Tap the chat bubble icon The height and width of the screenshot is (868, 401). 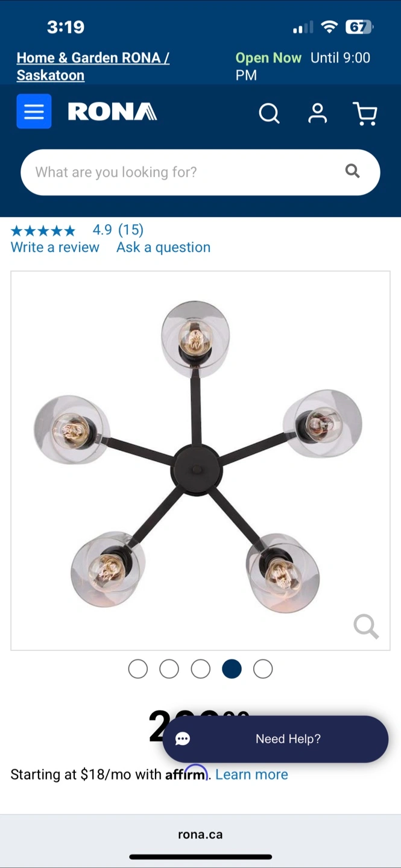183,739
